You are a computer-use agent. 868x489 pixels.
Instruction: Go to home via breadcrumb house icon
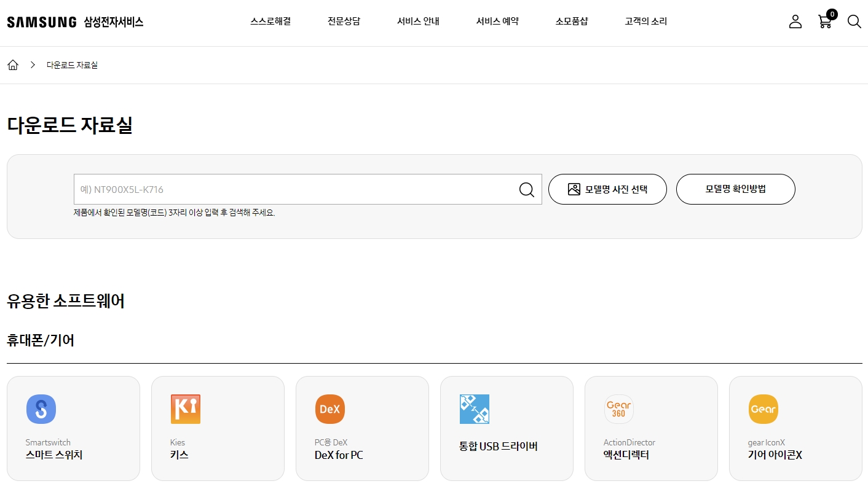pos(13,65)
